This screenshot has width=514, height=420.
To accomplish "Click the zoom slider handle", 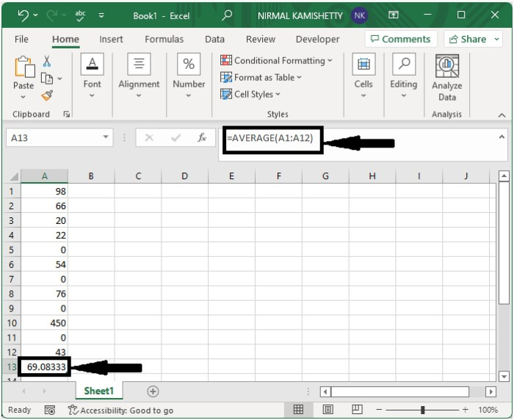I will 423,410.
